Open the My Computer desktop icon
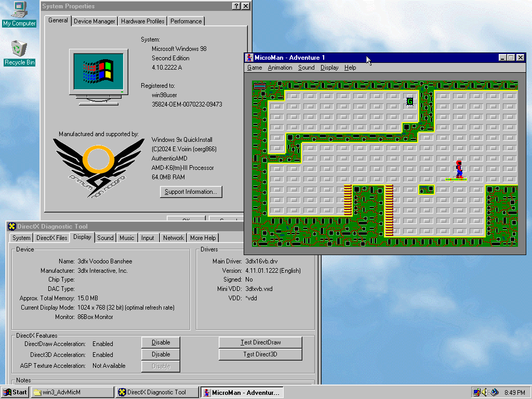This screenshot has height=399, width=532. pyautogui.click(x=19, y=15)
